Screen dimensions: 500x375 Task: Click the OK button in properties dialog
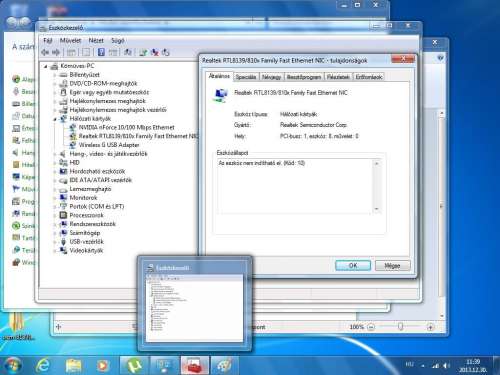(x=353, y=266)
